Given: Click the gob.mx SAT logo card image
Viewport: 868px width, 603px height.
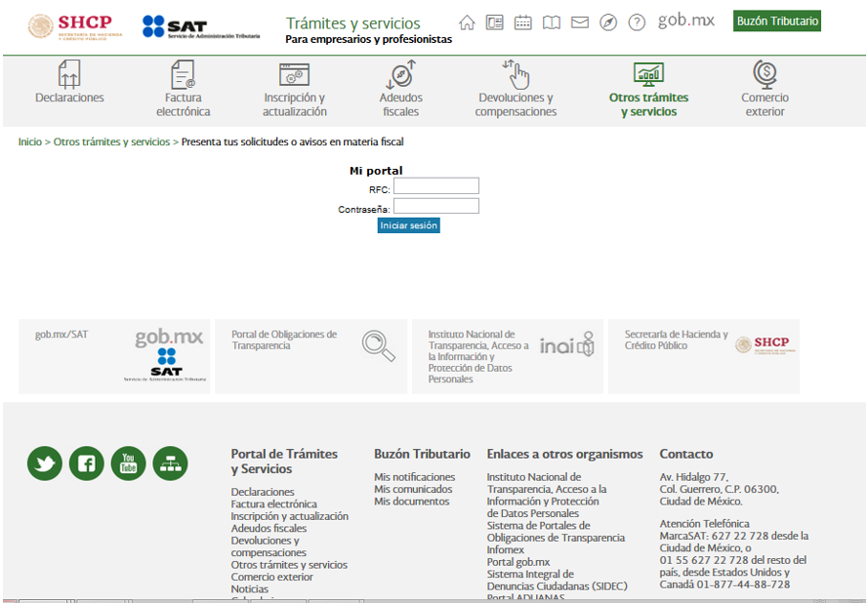Looking at the screenshot, I should pos(165,355).
